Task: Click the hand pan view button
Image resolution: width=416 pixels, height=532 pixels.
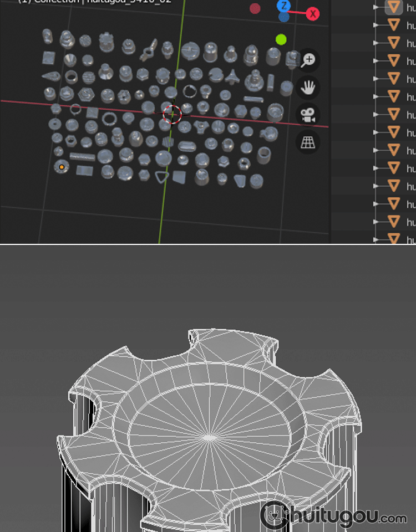Action: 308,87
